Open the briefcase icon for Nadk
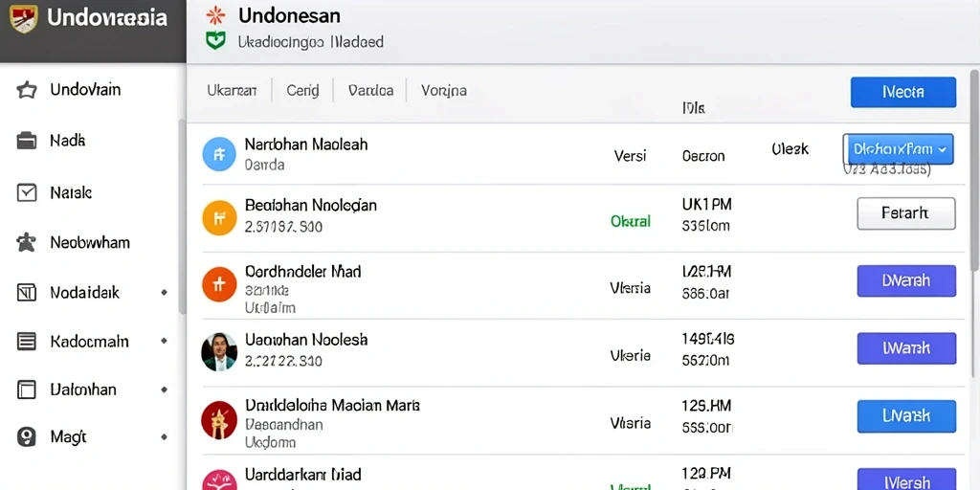The height and width of the screenshot is (490, 980). pyautogui.click(x=26, y=141)
